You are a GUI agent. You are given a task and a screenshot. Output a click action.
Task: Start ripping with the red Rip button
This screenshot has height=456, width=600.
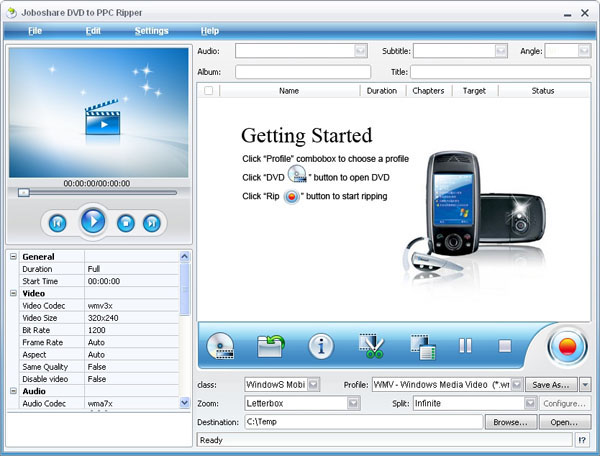[567, 347]
